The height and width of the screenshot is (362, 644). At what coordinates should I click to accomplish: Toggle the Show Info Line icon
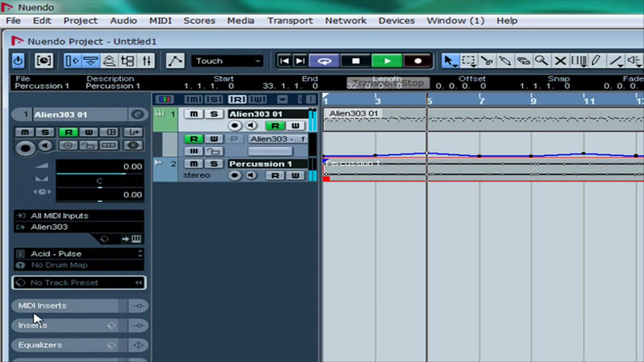coord(91,61)
